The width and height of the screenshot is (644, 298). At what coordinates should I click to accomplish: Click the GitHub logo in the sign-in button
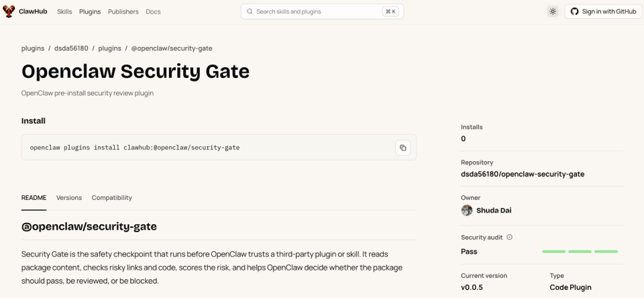click(x=575, y=11)
